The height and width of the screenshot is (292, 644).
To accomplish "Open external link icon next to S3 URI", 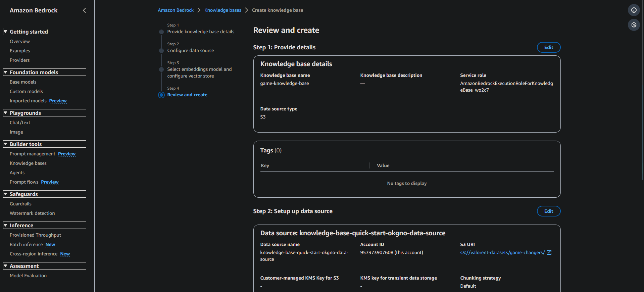I will 549,252.
